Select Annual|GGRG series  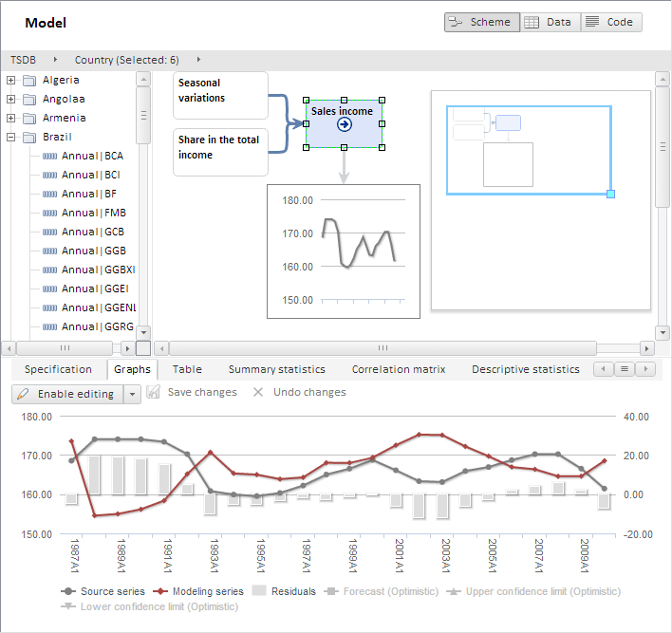[x=98, y=326]
